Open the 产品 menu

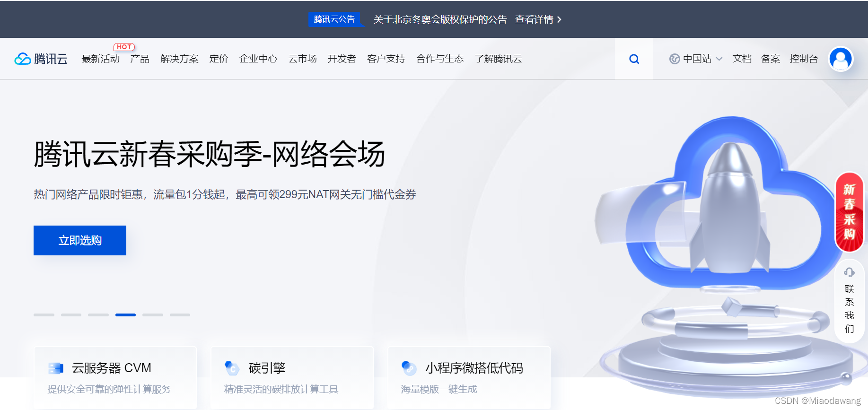tap(140, 59)
